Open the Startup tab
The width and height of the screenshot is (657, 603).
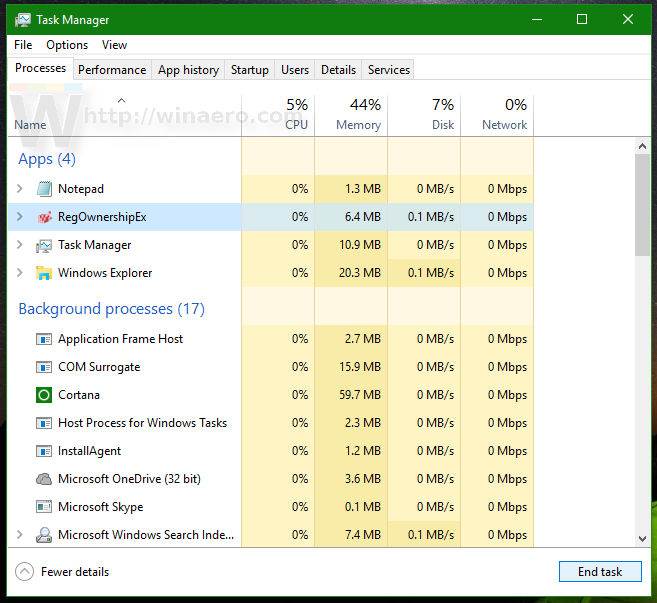pyautogui.click(x=249, y=70)
